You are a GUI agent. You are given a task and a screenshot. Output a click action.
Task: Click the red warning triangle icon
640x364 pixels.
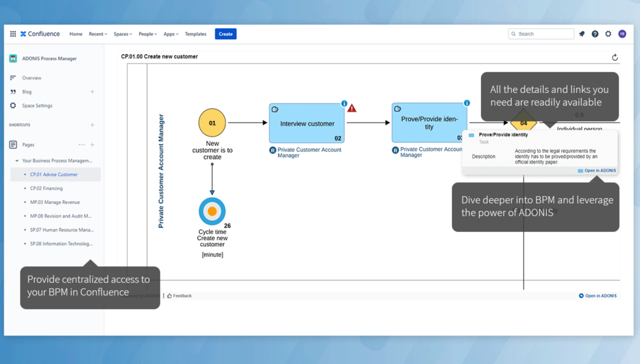click(x=352, y=108)
